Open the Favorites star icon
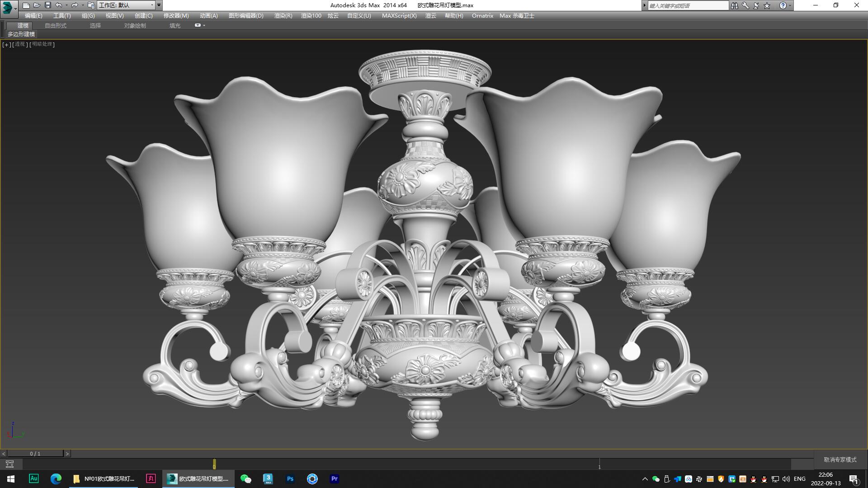 766,5
